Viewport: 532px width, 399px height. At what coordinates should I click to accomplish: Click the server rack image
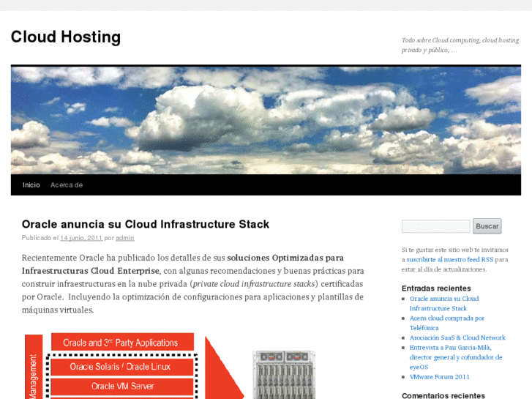pyautogui.click(x=284, y=375)
